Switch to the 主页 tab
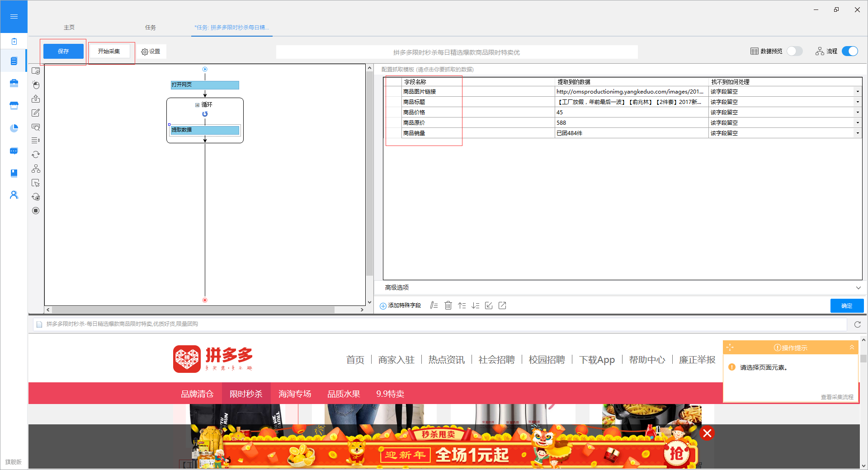This screenshot has width=868, height=470. click(x=69, y=28)
